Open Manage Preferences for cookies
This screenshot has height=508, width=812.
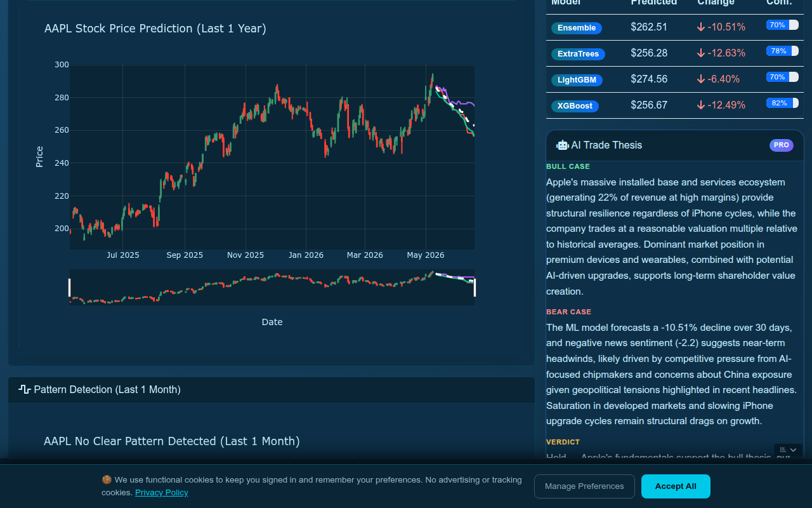click(x=584, y=486)
